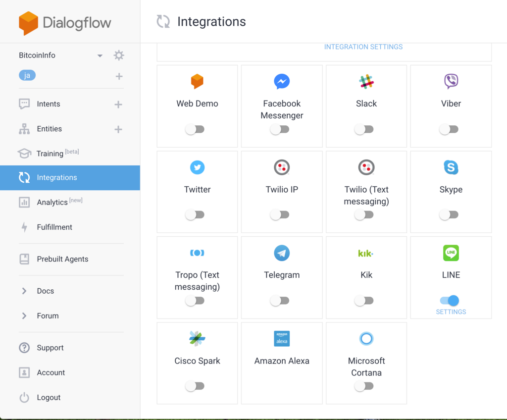507x420 pixels.
Task: Click the green LINE icon
Action: pyautogui.click(x=451, y=253)
